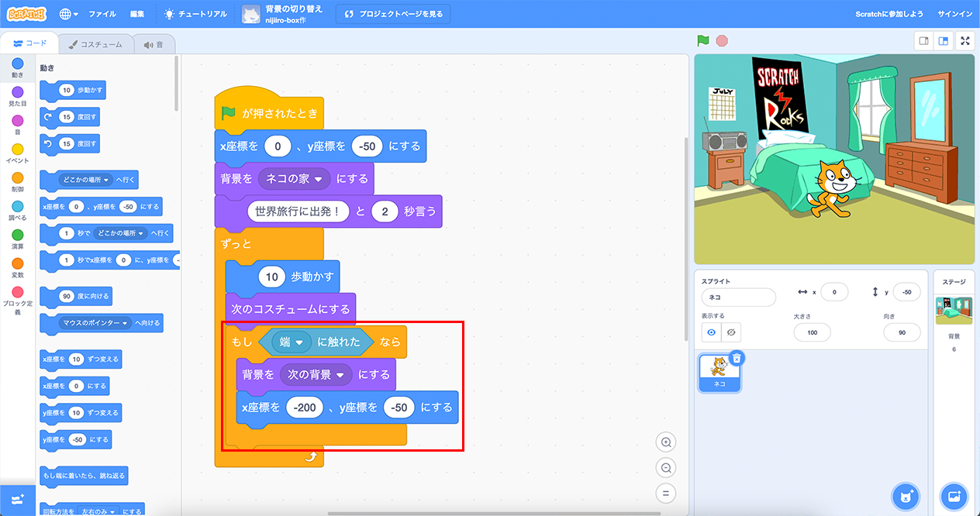980x516 pixels.
Task: Delete the ネコ sprite with trash icon
Action: [x=737, y=357]
